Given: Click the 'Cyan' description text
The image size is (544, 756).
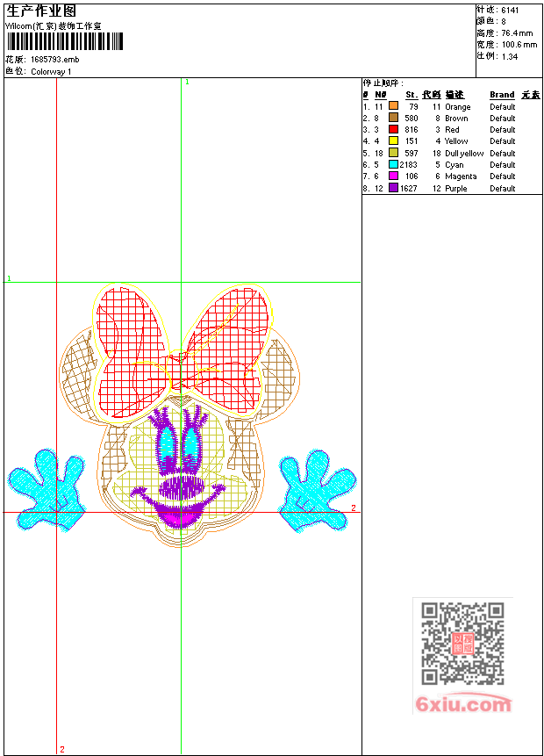Looking at the screenshot, I should (x=454, y=165).
